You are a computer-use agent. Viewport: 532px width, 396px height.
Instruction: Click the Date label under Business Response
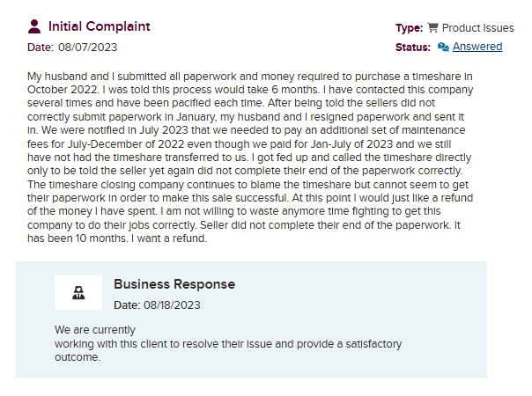pos(127,305)
